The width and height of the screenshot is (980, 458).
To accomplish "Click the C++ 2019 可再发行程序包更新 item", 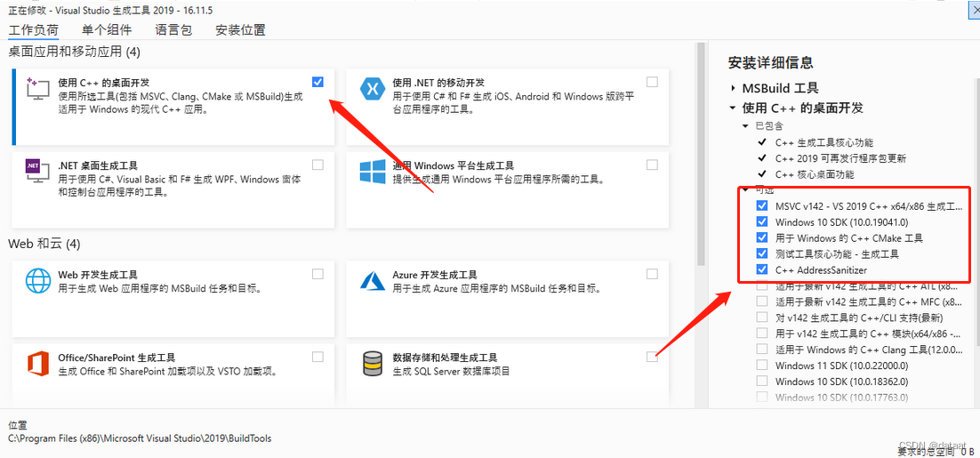I will pos(840,158).
